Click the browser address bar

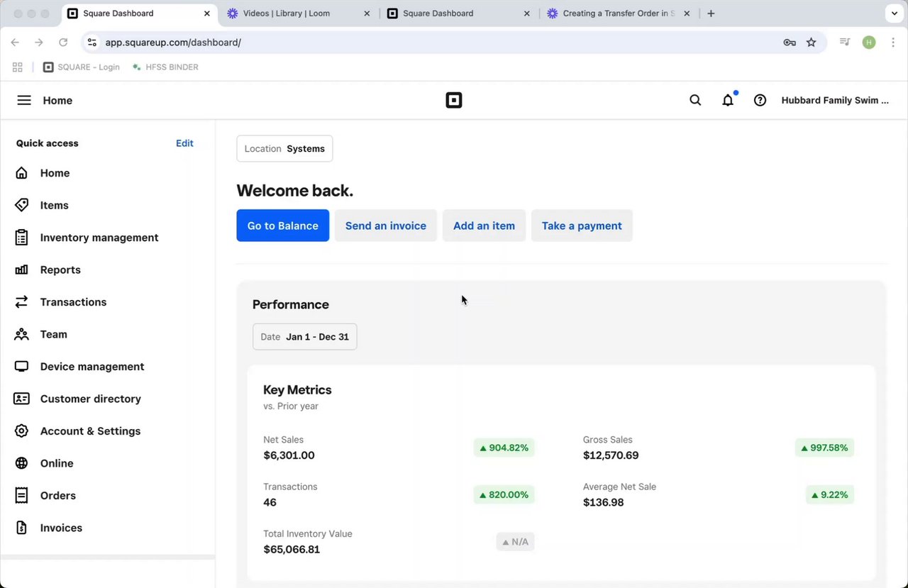(426, 43)
